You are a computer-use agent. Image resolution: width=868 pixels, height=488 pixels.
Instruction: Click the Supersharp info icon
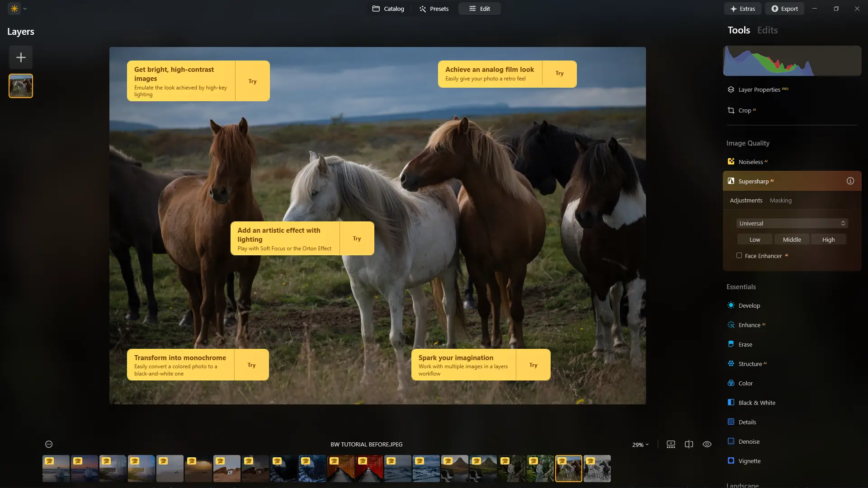pyautogui.click(x=850, y=181)
